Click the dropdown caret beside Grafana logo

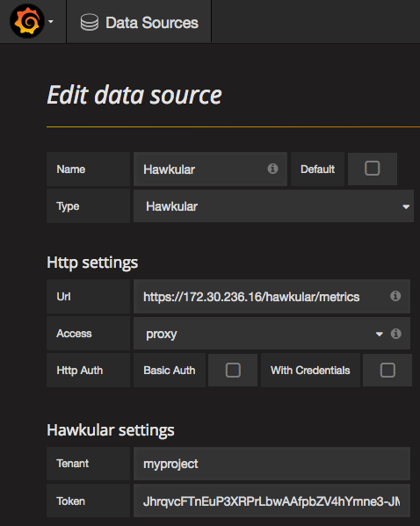click(x=51, y=22)
